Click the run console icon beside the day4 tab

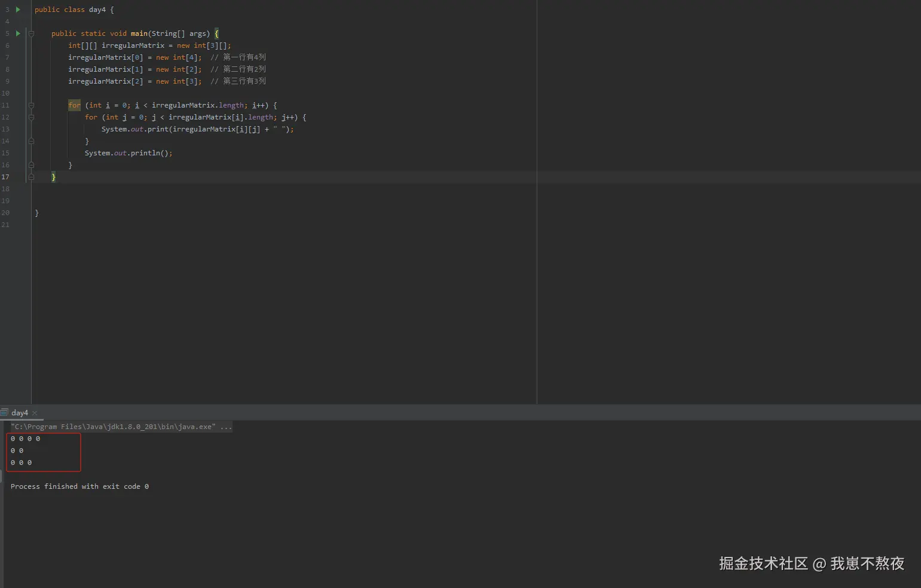point(4,412)
